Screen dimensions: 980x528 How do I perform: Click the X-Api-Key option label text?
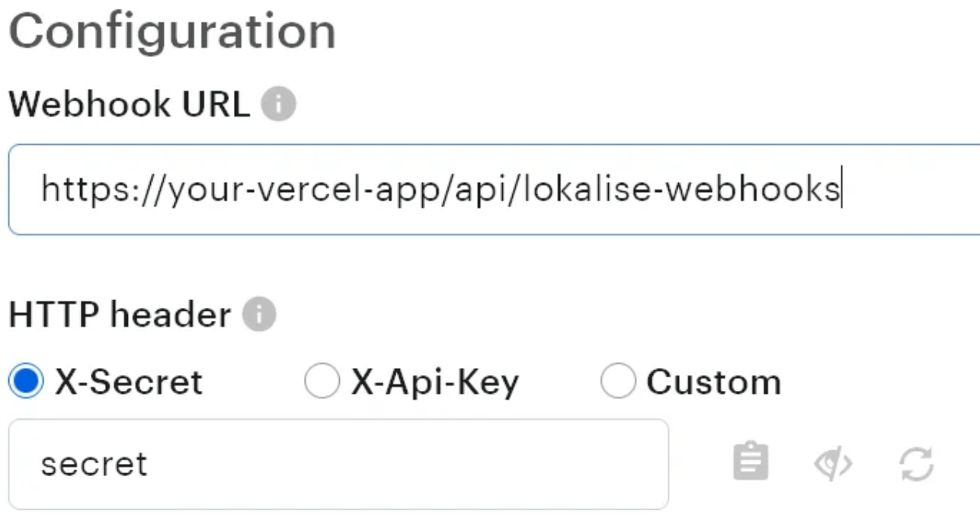[x=435, y=382]
